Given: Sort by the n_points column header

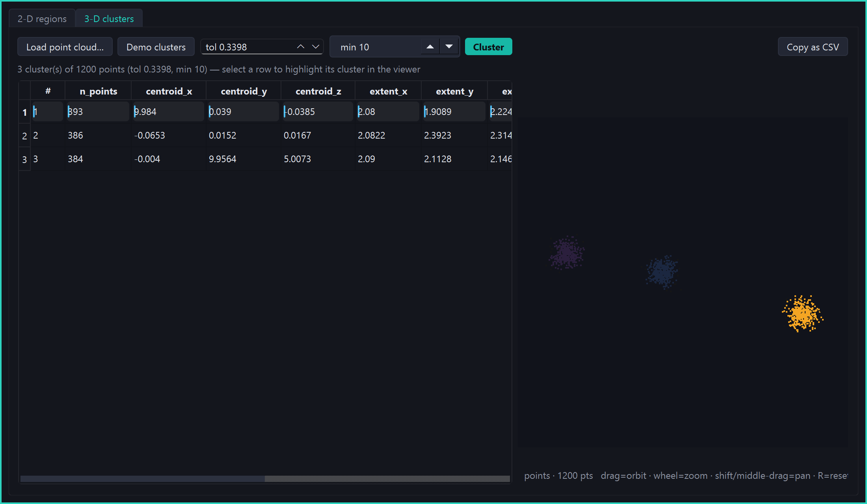Looking at the screenshot, I should pyautogui.click(x=98, y=91).
